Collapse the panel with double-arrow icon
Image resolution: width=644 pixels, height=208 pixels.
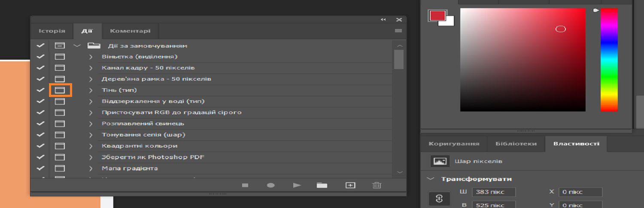[x=383, y=20]
